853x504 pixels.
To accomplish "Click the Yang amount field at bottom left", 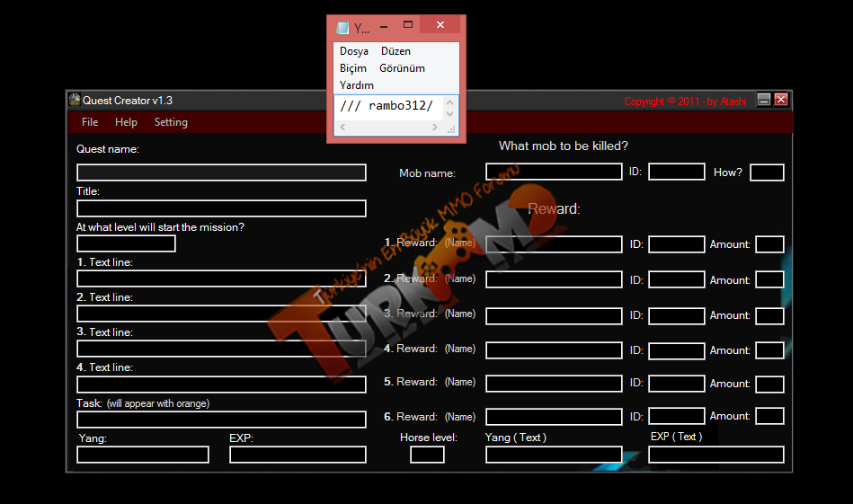I will point(143,455).
